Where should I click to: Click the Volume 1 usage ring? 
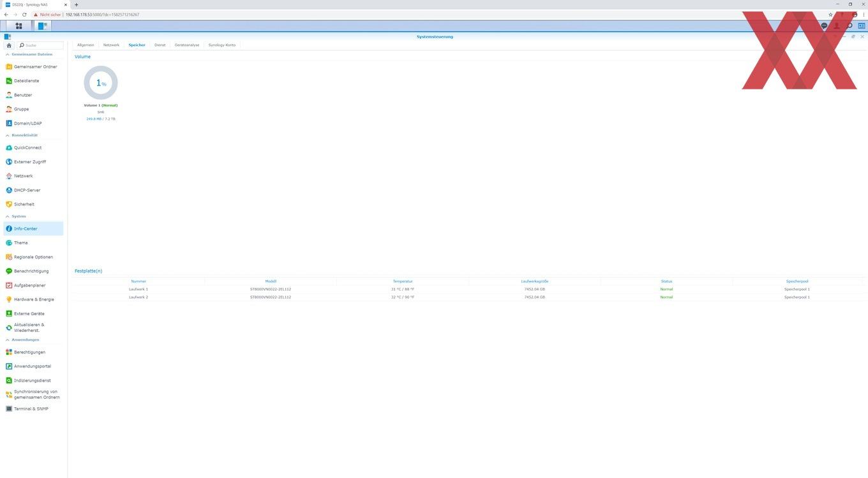pos(101,83)
